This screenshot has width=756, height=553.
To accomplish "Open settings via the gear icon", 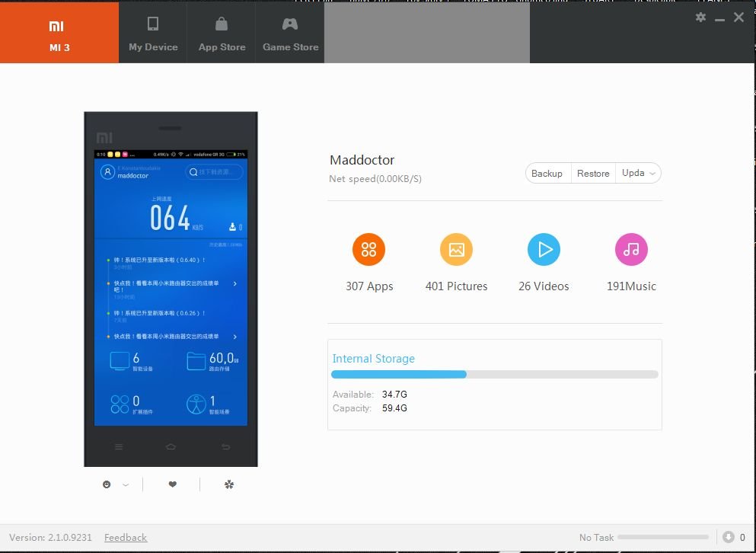I will point(700,18).
